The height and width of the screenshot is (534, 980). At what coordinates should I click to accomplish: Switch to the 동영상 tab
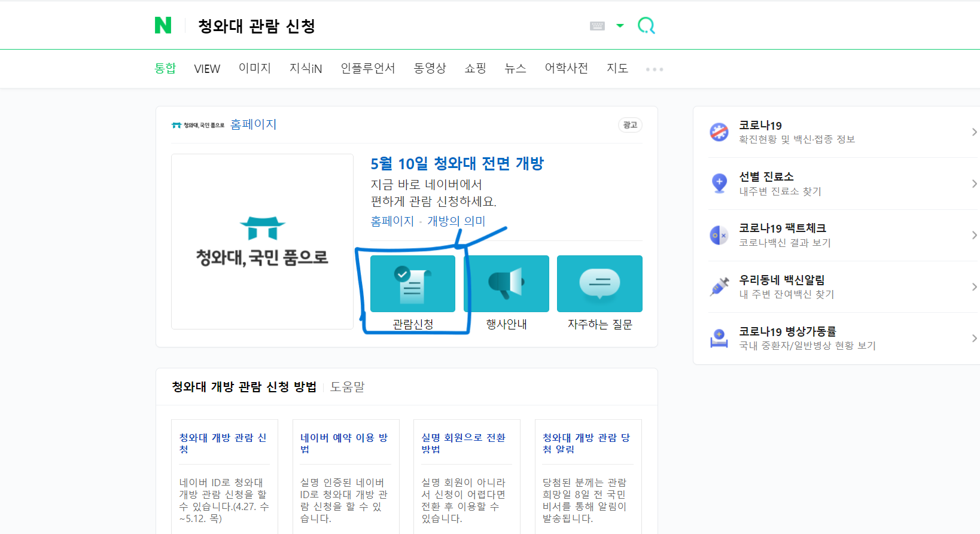pyautogui.click(x=430, y=68)
